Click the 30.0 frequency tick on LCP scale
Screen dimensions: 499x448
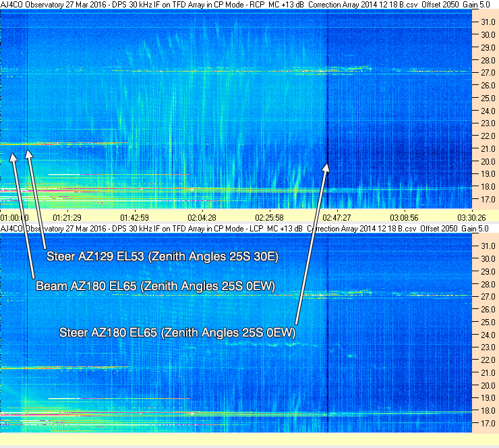[488, 259]
